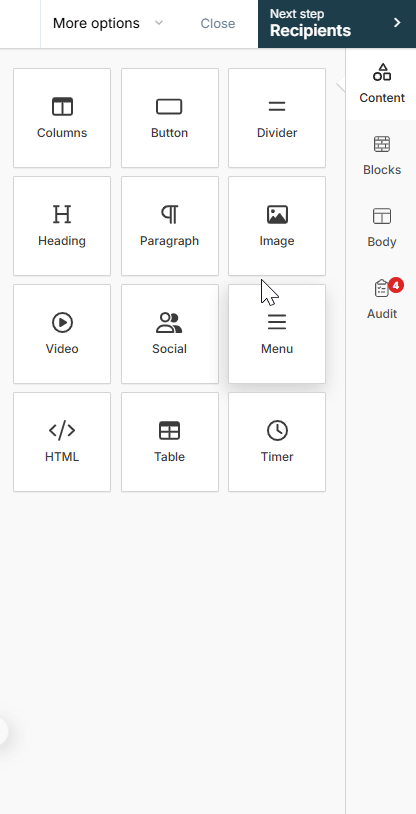Insert Social icons block
Viewport: 416px width, 814px height.
(x=169, y=334)
